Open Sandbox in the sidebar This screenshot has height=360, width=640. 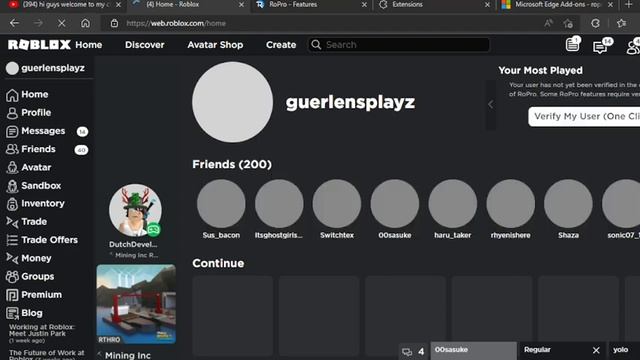(x=33, y=186)
